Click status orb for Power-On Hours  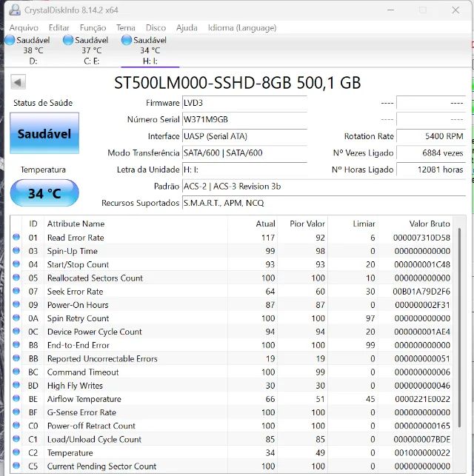tap(16, 304)
